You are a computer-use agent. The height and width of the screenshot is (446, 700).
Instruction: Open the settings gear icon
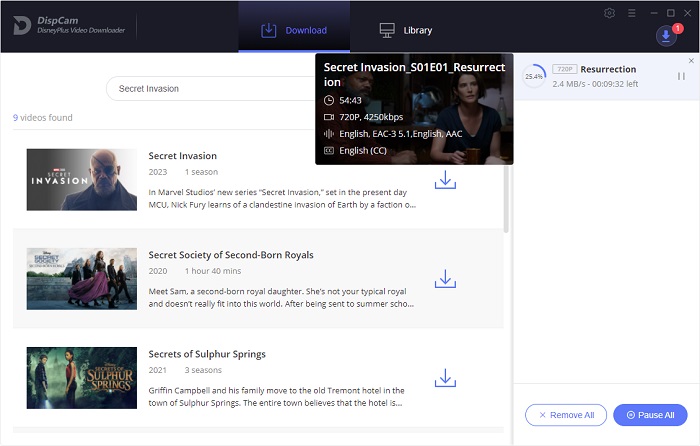click(610, 13)
